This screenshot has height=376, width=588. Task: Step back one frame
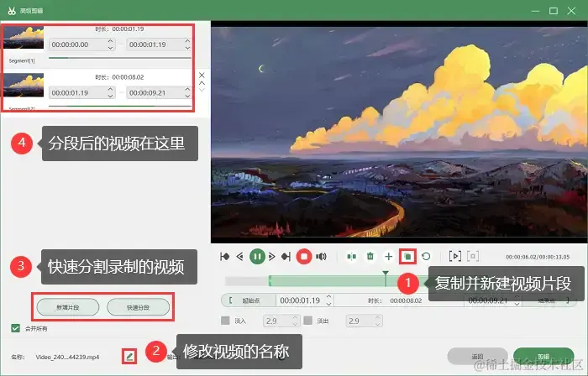[x=240, y=257]
